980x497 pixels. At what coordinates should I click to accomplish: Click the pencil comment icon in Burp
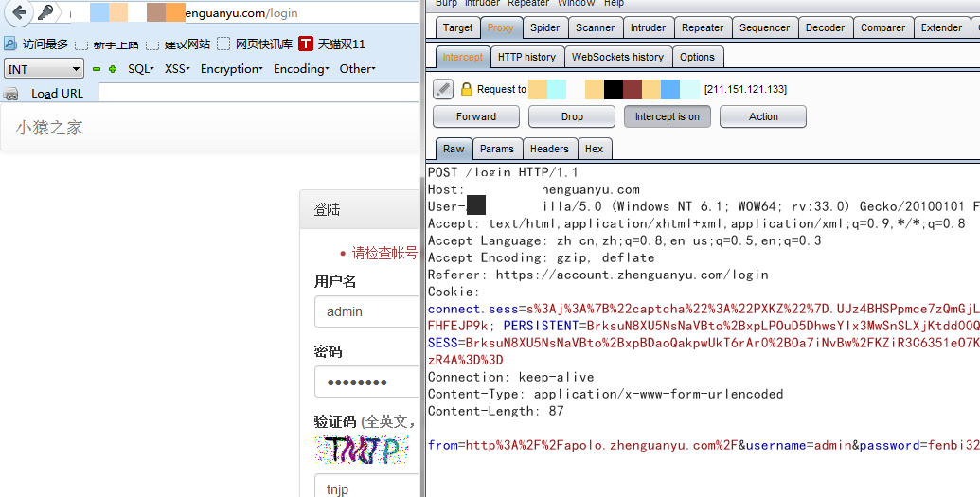point(443,89)
